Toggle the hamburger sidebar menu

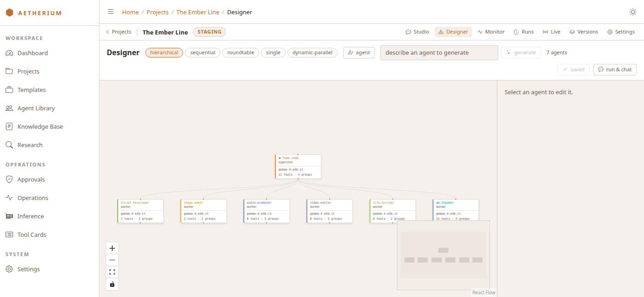[x=111, y=12]
